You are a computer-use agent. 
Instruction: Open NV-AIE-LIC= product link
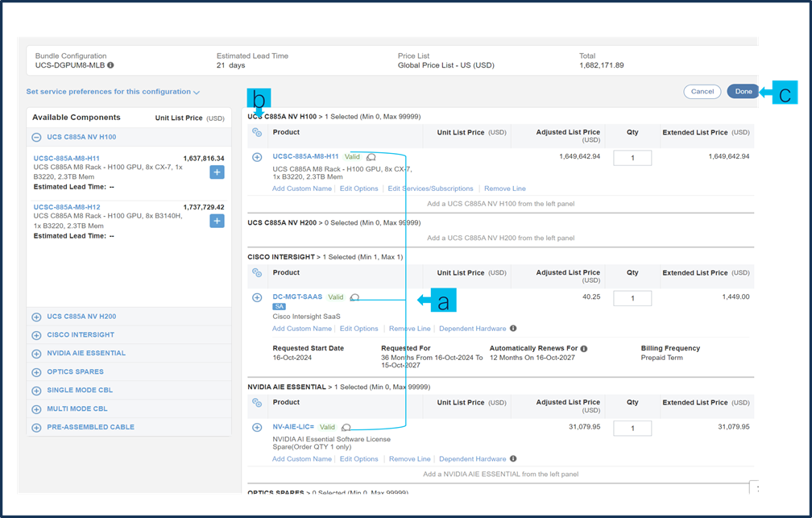[293, 427]
